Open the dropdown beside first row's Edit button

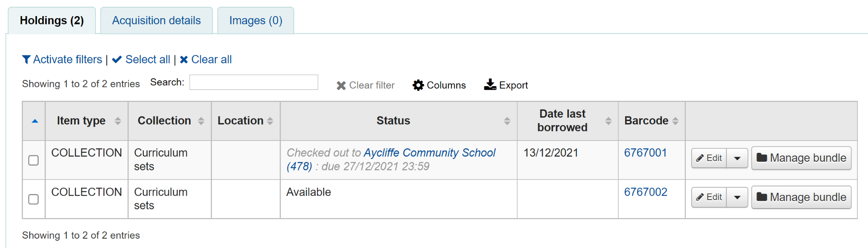click(x=737, y=158)
